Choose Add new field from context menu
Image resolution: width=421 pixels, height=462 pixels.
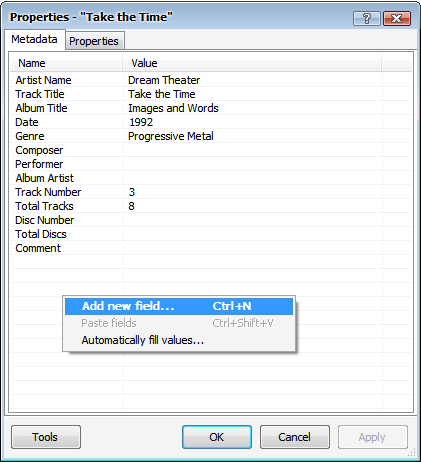point(179,306)
